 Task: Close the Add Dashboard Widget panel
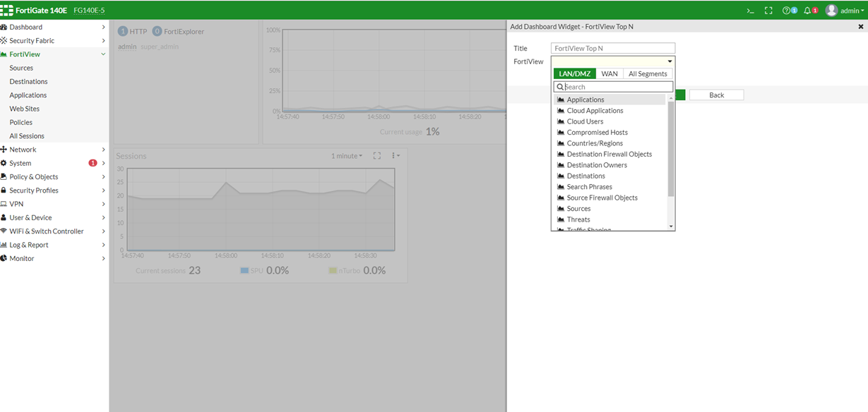[860, 27]
